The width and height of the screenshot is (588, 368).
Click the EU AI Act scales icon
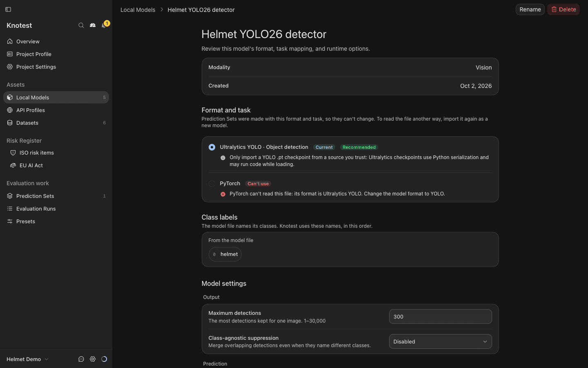13,165
